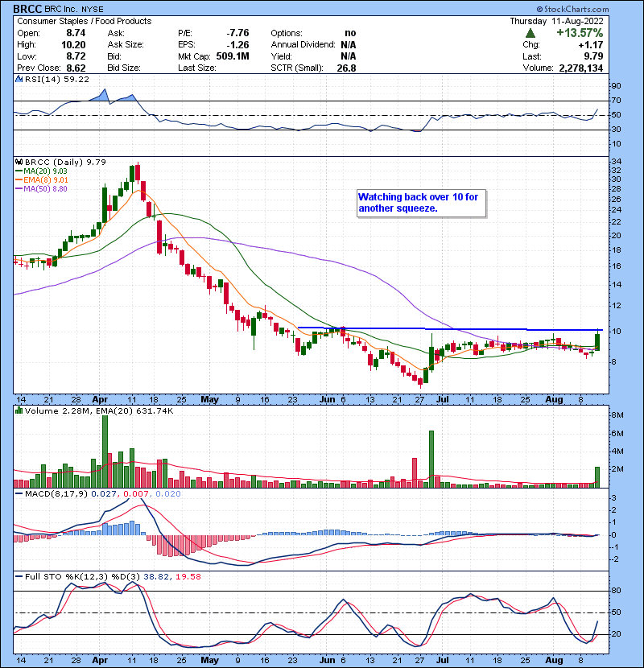Click the RSI(14) 59.22 label
Image resolution: width=644 pixels, height=668 pixels.
click(x=56, y=79)
